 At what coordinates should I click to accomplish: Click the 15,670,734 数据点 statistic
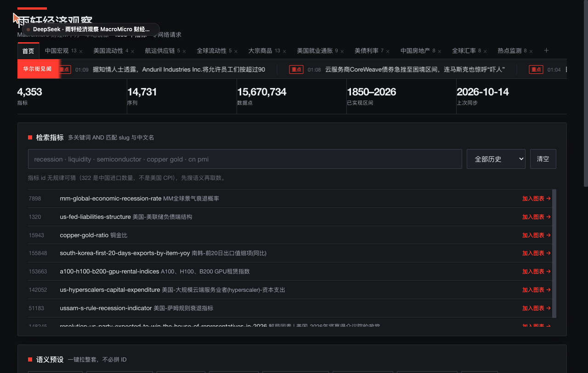point(261,96)
